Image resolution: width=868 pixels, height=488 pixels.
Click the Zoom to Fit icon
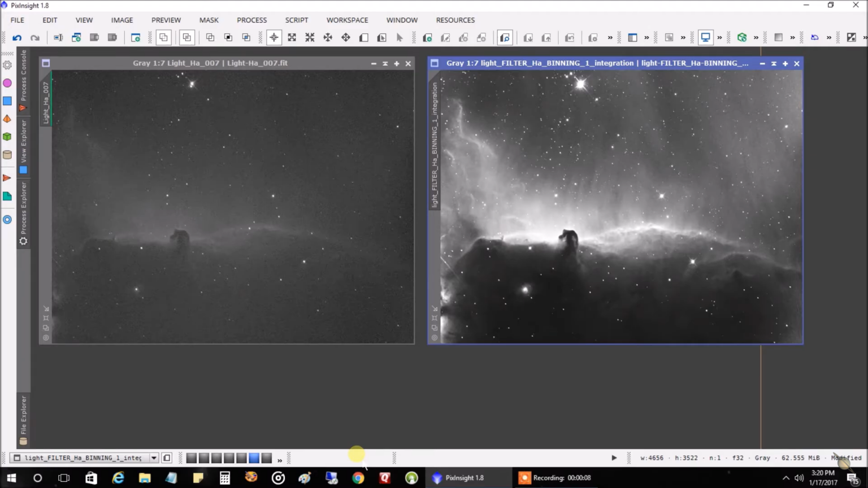292,38
